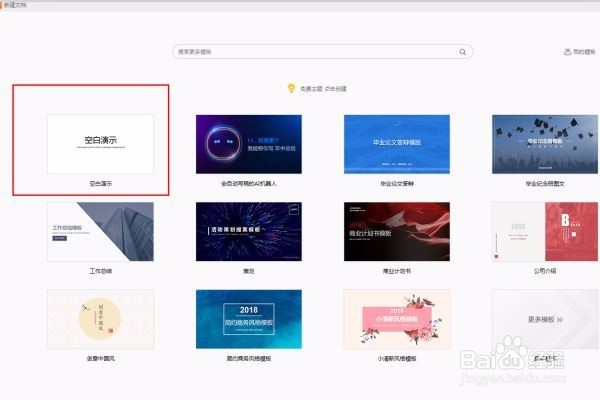The height and width of the screenshot is (400, 600).
Task: Click the 免费主题 点击创建 link
Action: coord(323,89)
